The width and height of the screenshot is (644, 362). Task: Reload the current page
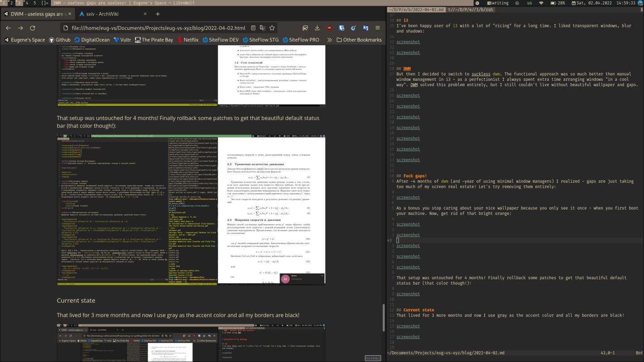[33, 28]
